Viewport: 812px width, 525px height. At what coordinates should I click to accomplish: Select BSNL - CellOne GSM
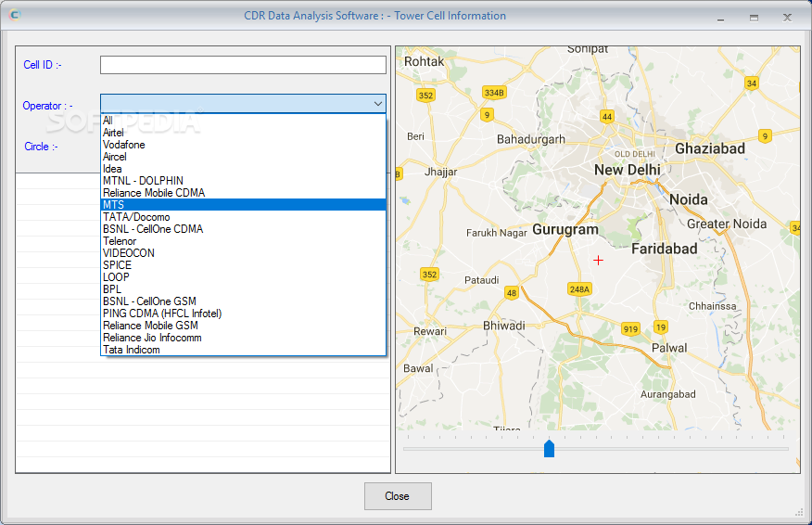(243, 301)
